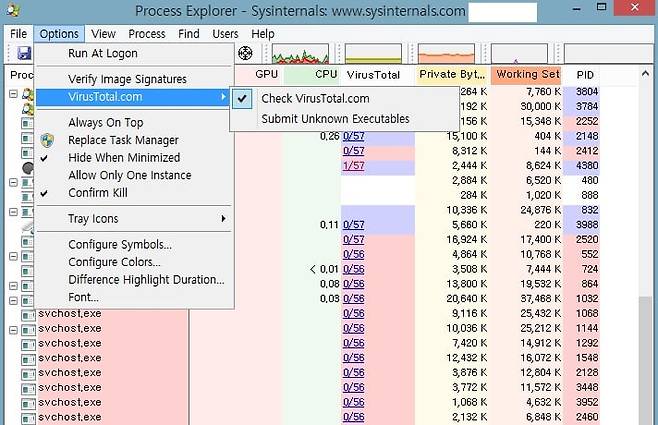Open the 1/57 VirusTotal result link
Viewport: 658px width, 425px height.
[353, 166]
